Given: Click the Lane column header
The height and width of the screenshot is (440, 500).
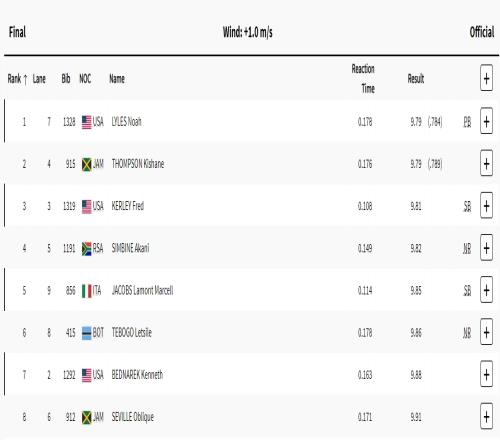Looking at the screenshot, I should point(39,79).
